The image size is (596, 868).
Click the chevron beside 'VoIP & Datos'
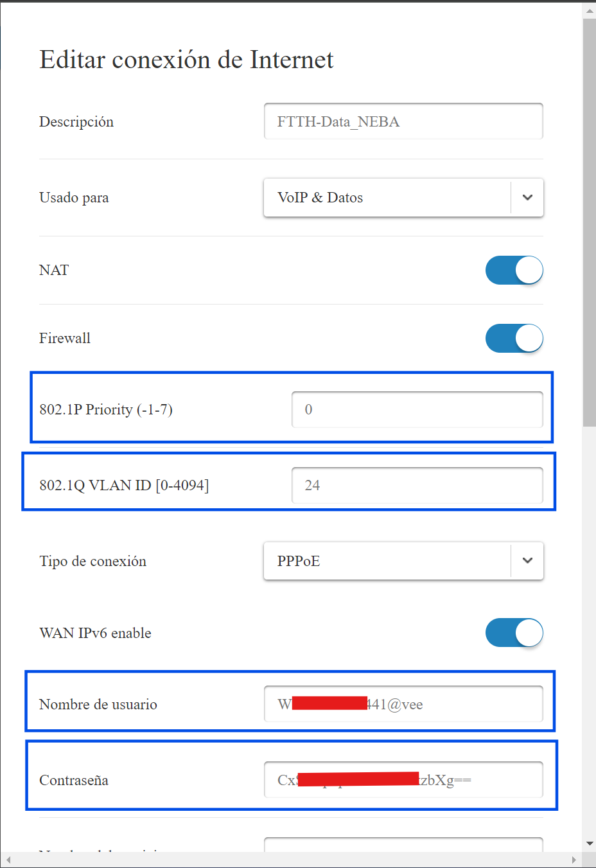point(527,197)
